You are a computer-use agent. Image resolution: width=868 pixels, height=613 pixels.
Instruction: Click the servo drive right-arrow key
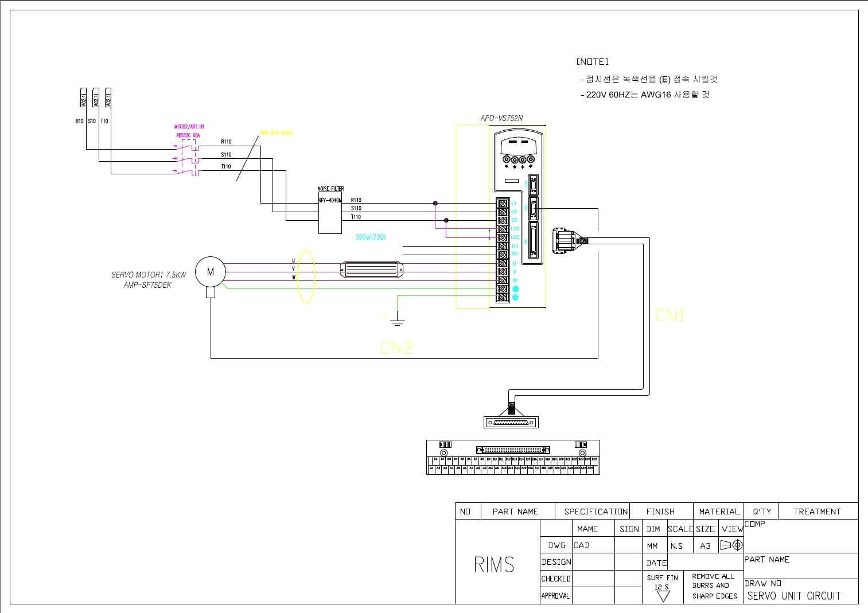(x=515, y=160)
